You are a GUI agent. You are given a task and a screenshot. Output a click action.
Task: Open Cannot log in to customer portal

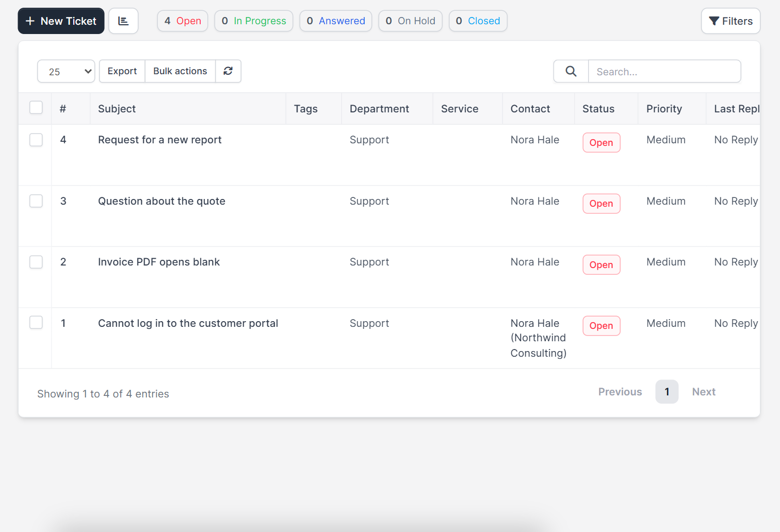pyautogui.click(x=188, y=323)
